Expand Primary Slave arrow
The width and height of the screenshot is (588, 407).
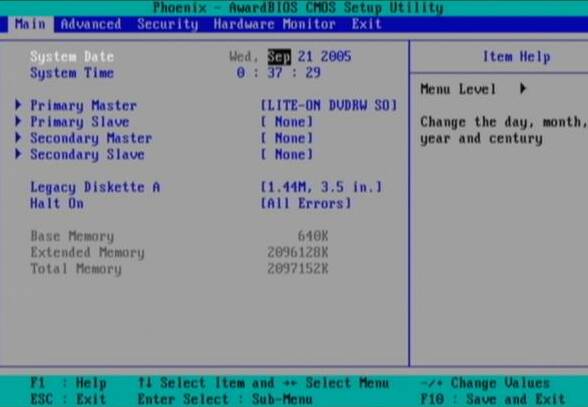tap(18, 121)
